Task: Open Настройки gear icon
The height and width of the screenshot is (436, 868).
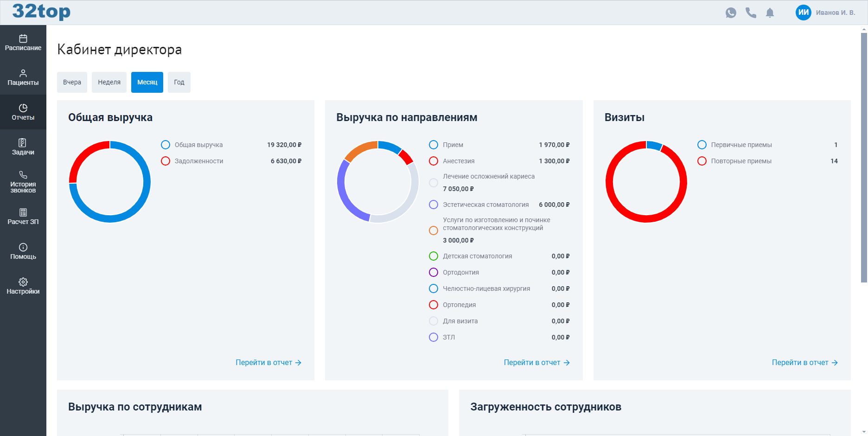Action: pyautogui.click(x=23, y=282)
